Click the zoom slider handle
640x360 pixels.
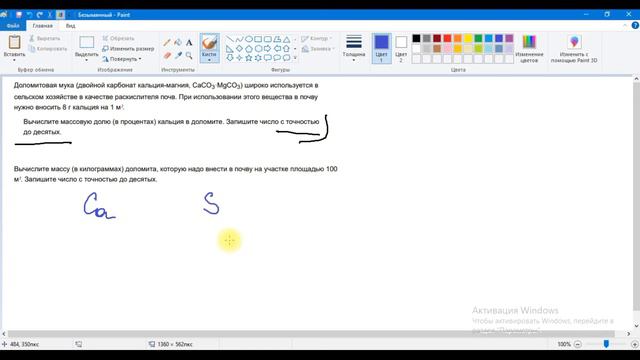click(x=606, y=344)
